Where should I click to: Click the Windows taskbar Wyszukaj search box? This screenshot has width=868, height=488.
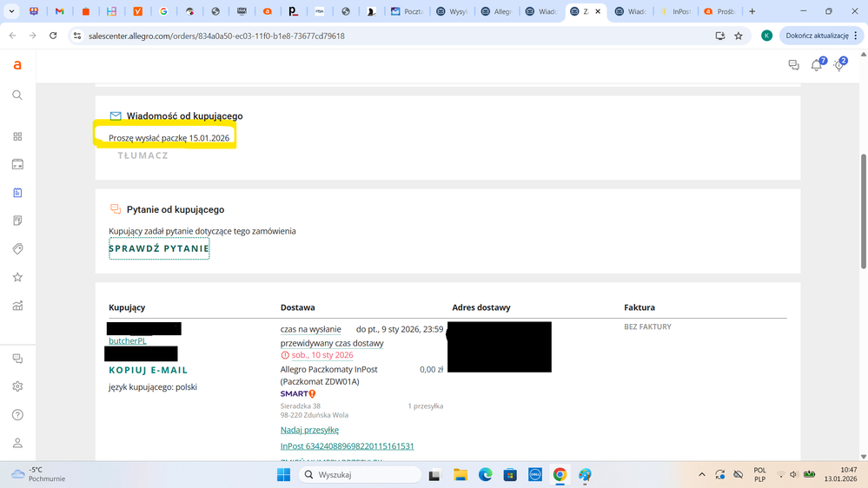(361, 475)
